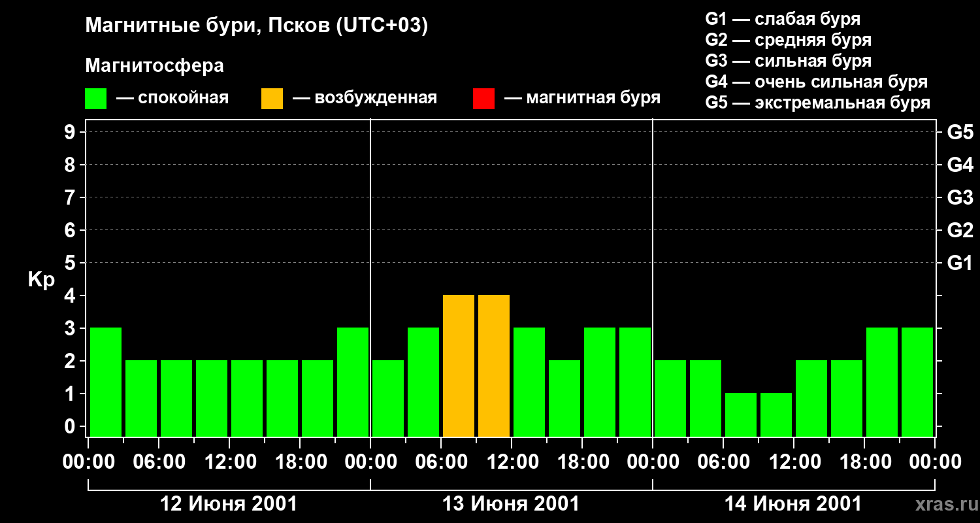The width and height of the screenshot is (980, 523).
Task: Select the title 'Магнитные бури, Псков (UTC+03)'
Action: click(257, 26)
